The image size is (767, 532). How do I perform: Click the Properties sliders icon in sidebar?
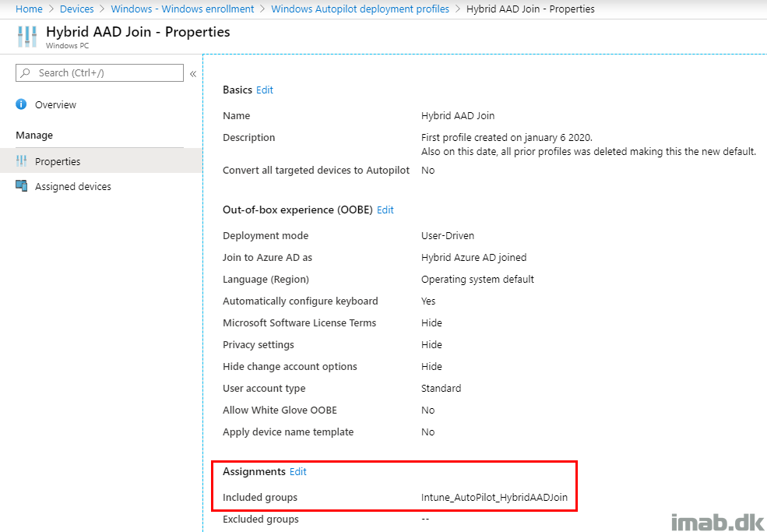click(x=22, y=161)
